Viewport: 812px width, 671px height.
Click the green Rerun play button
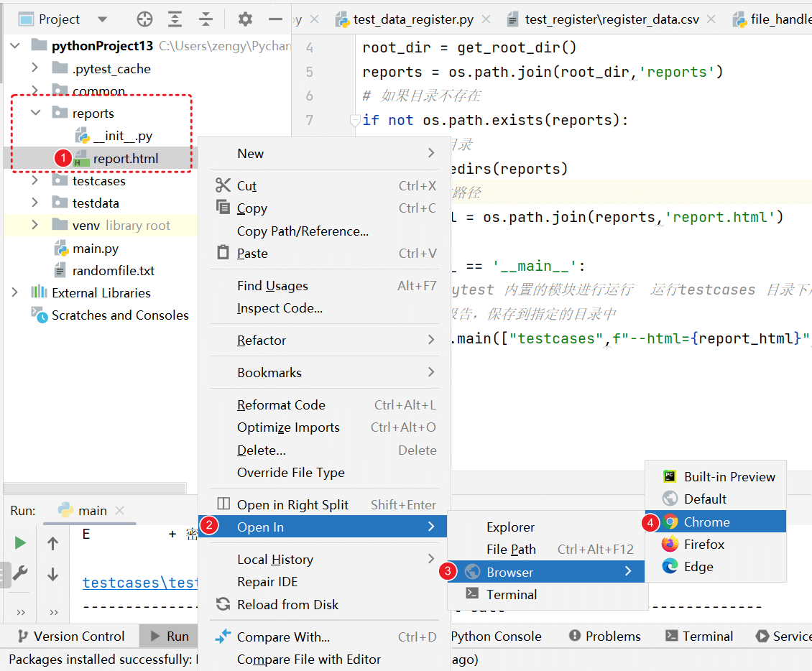(20, 543)
